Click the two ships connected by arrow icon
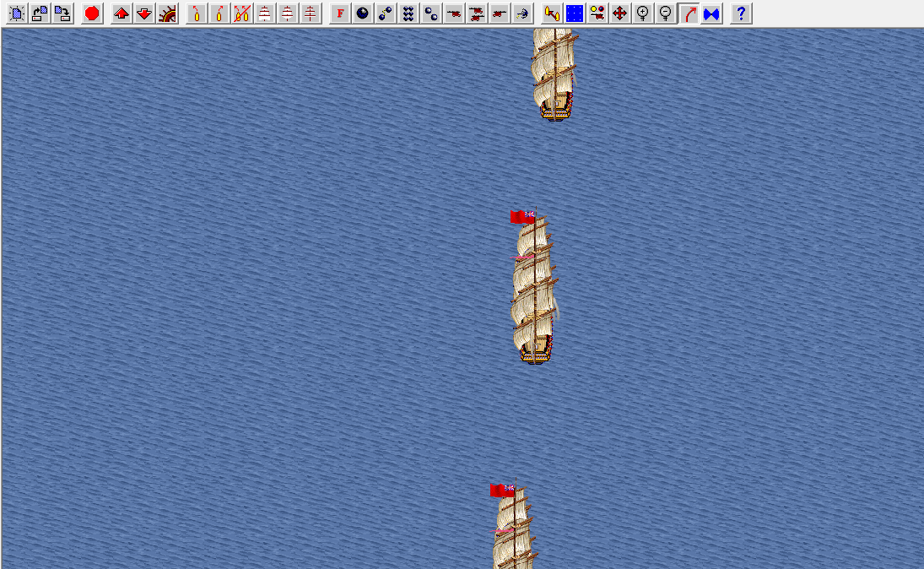924x569 pixels. pos(552,14)
